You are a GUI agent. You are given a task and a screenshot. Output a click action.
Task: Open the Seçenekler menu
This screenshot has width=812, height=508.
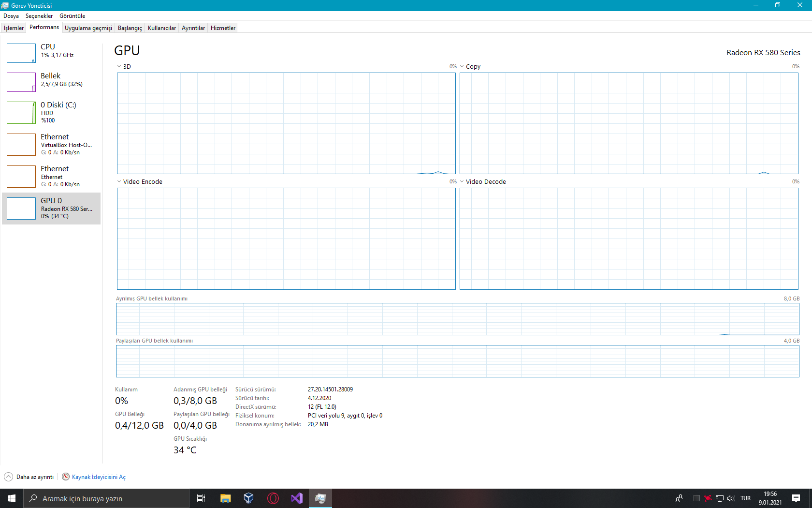(x=39, y=16)
